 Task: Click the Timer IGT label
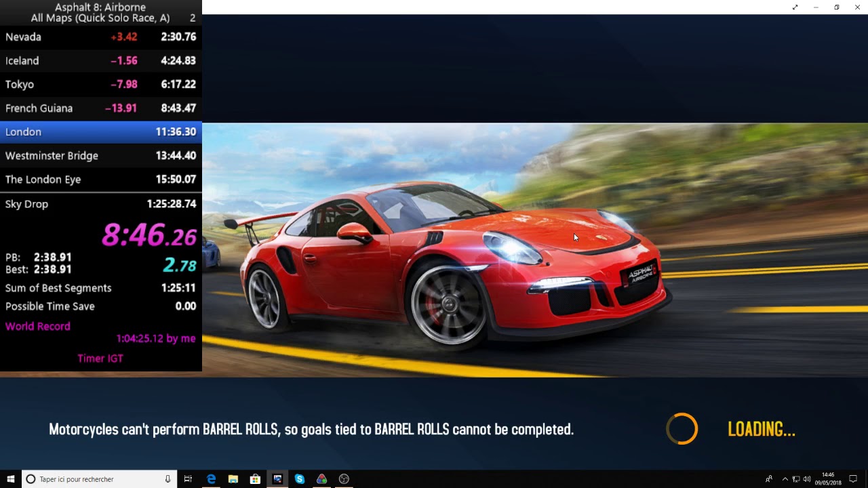(100, 359)
